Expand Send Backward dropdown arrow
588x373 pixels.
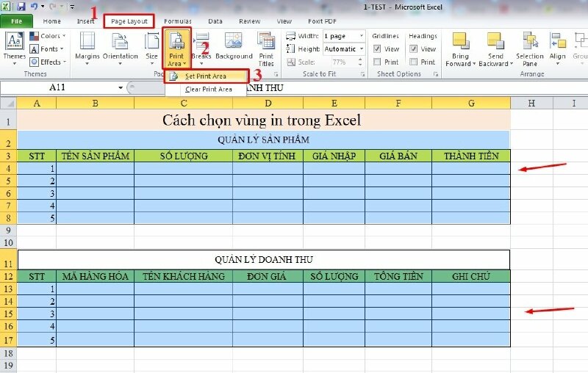pyautogui.click(x=511, y=64)
